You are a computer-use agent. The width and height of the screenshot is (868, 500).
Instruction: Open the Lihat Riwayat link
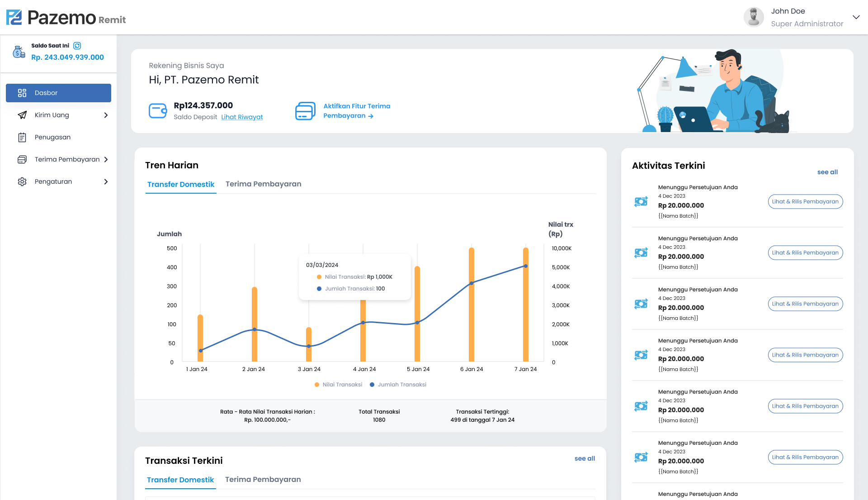(x=242, y=117)
